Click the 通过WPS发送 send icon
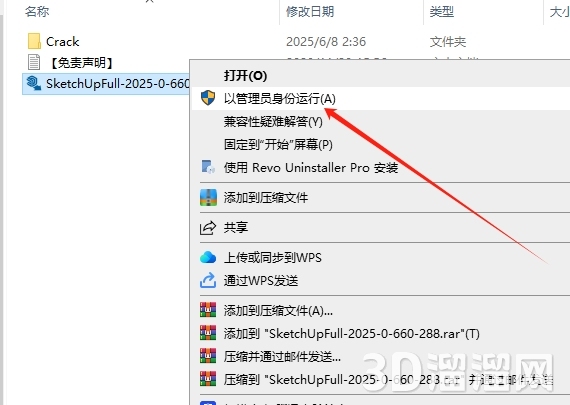The width and height of the screenshot is (570, 405). [208, 280]
